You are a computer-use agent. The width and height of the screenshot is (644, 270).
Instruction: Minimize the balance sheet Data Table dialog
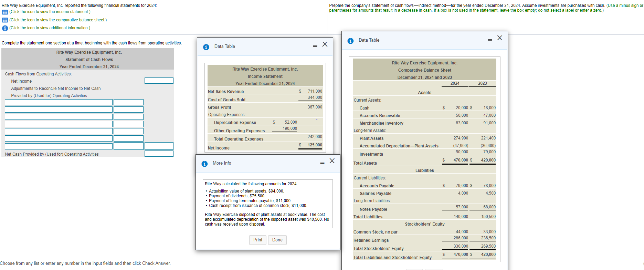[x=490, y=40]
